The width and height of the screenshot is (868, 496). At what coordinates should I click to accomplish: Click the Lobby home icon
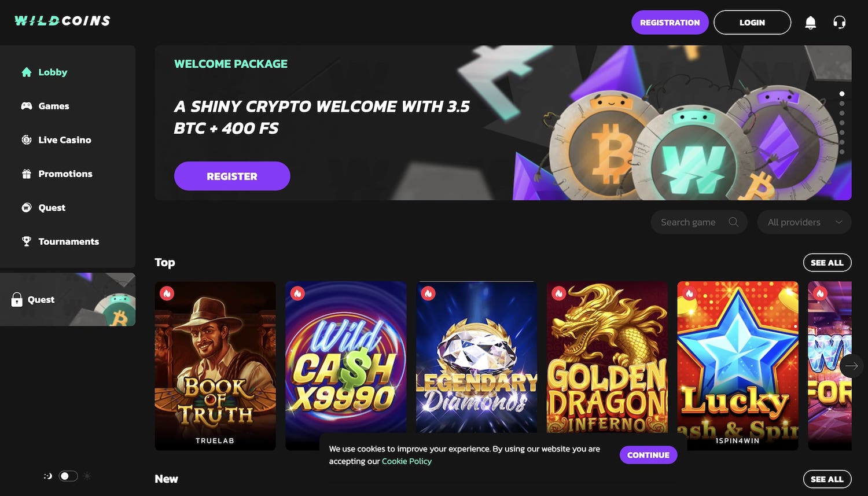click(27, 72)
